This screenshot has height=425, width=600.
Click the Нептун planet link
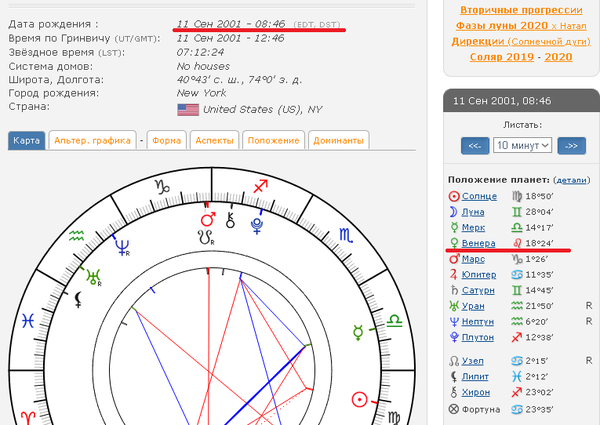click(x=478, y=322)
